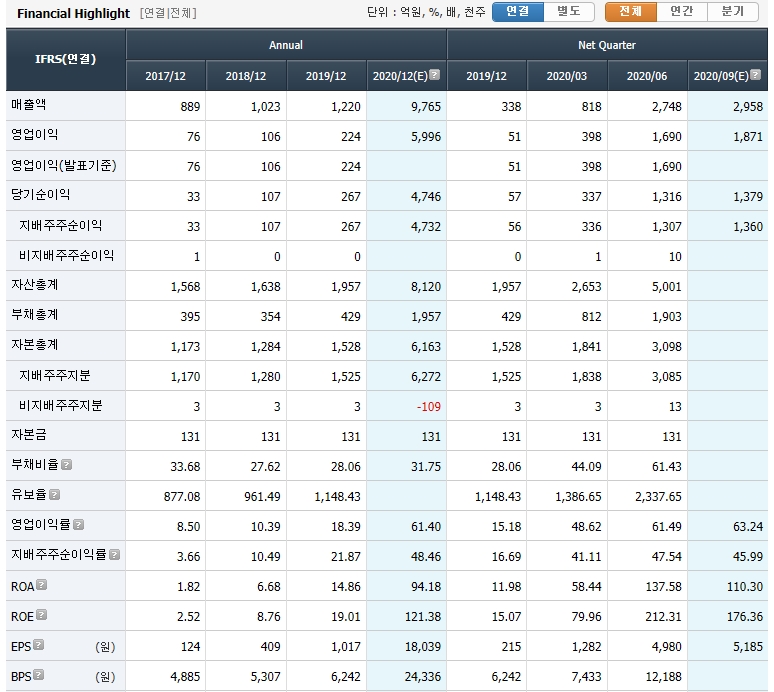Screen dimensions: 774x692
Task: Click the 1,871 operating profit estimate
Action: 728,136
